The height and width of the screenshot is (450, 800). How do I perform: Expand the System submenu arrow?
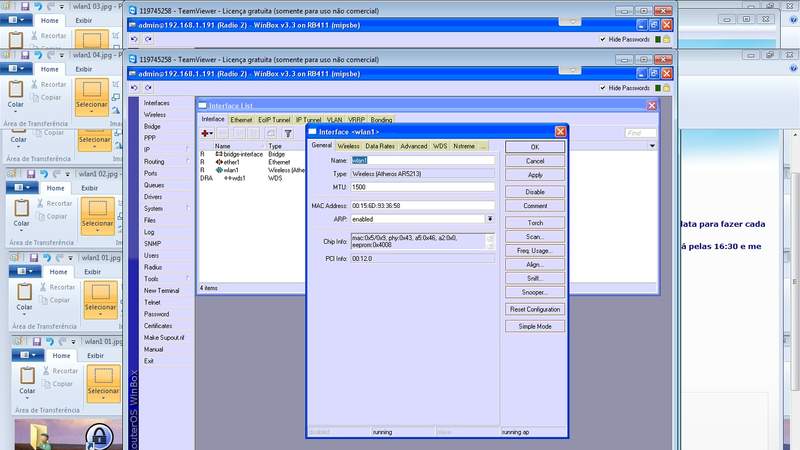(188, 208)
